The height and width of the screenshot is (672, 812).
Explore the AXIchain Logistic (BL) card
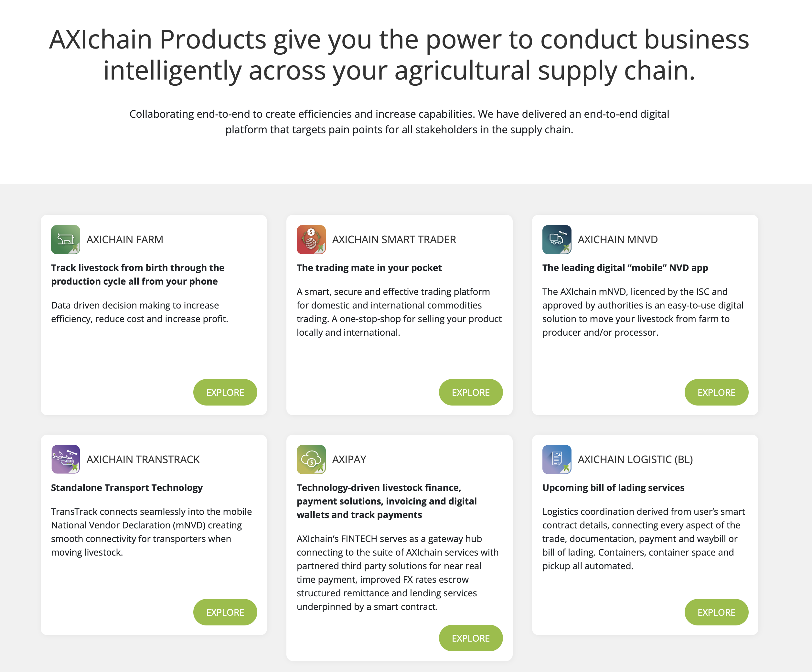click(x=716, y=612)
